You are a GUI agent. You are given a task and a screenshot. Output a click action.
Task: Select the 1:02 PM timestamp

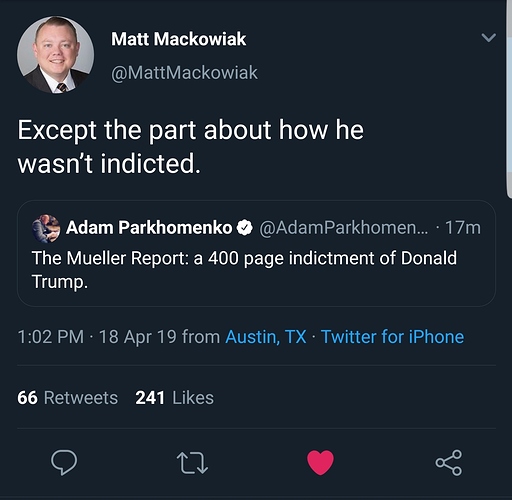51,337
